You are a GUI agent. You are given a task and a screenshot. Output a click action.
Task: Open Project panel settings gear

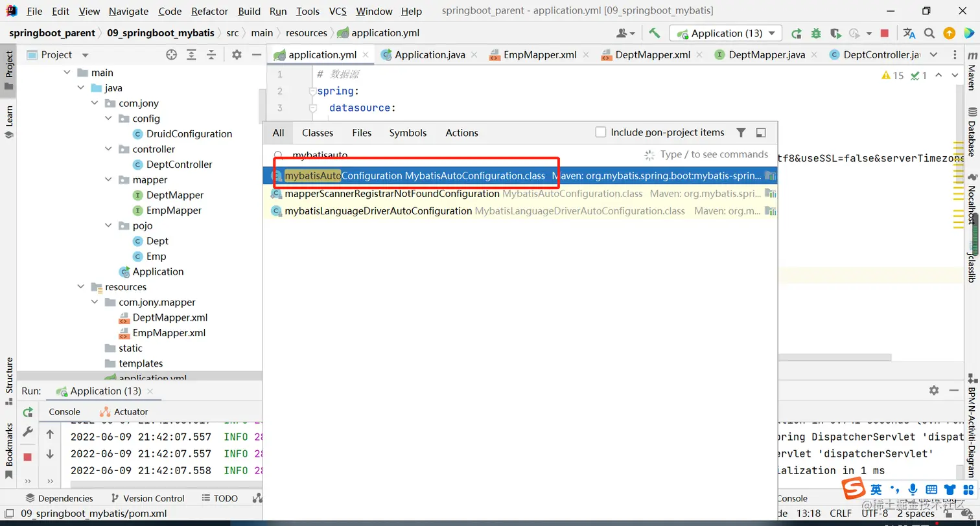pos(237,55)
